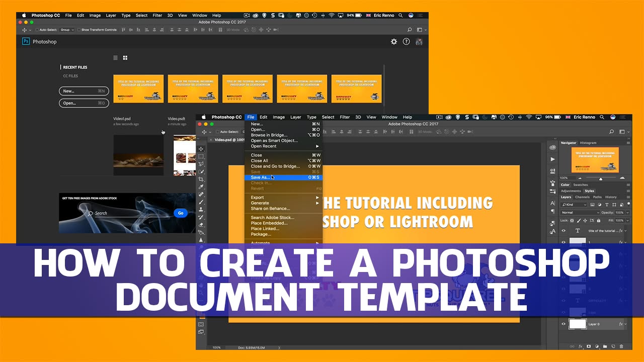
Task: Select the Lasso tool
Action: 201,164
